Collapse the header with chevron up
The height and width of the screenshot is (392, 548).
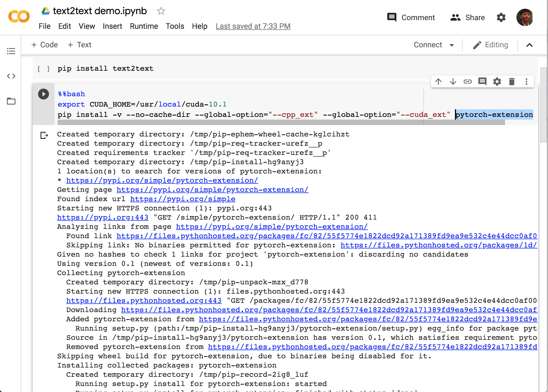tap(529, 45)
